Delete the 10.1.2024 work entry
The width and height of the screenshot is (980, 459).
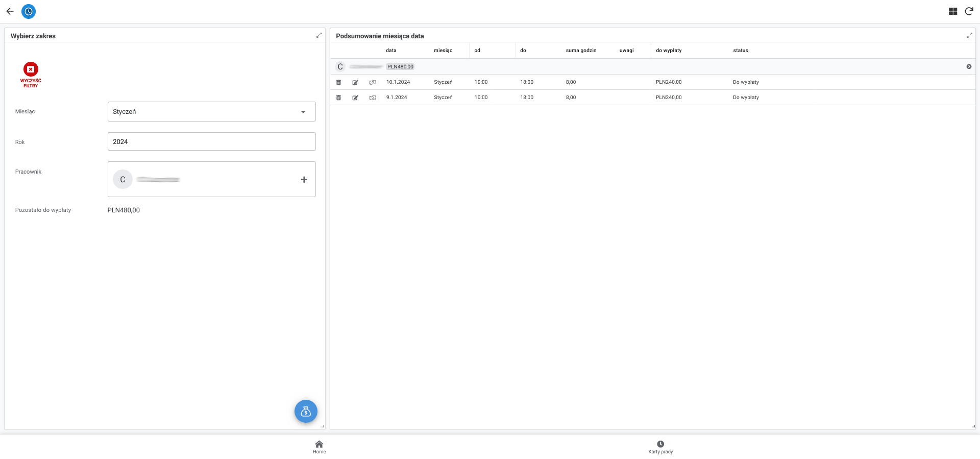click(338, 82)
